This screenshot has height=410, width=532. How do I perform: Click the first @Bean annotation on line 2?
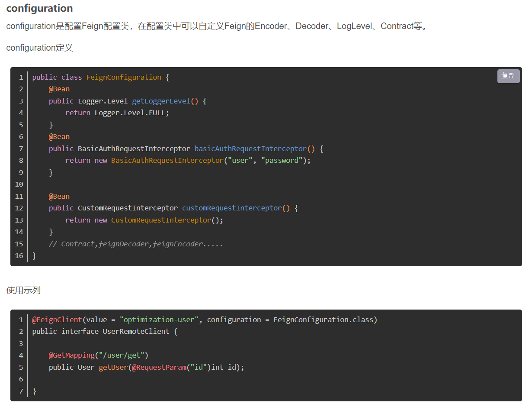tap(59, 89)
